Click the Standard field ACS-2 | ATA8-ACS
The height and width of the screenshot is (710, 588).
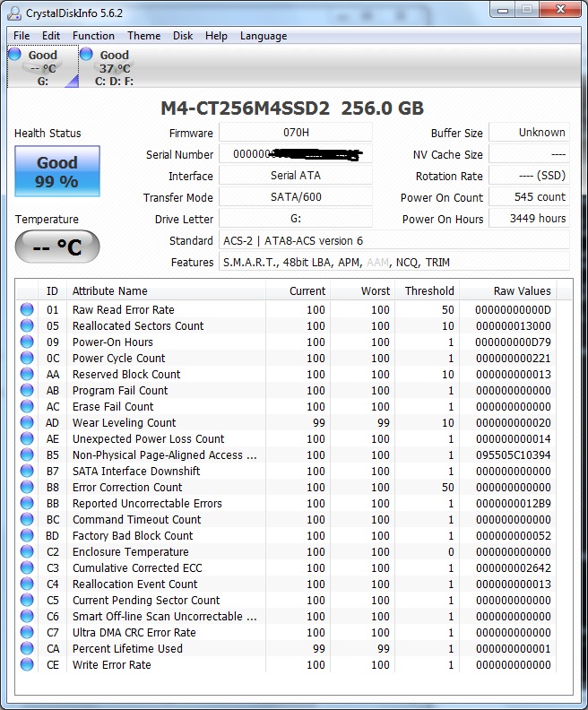tap(394, 240)
